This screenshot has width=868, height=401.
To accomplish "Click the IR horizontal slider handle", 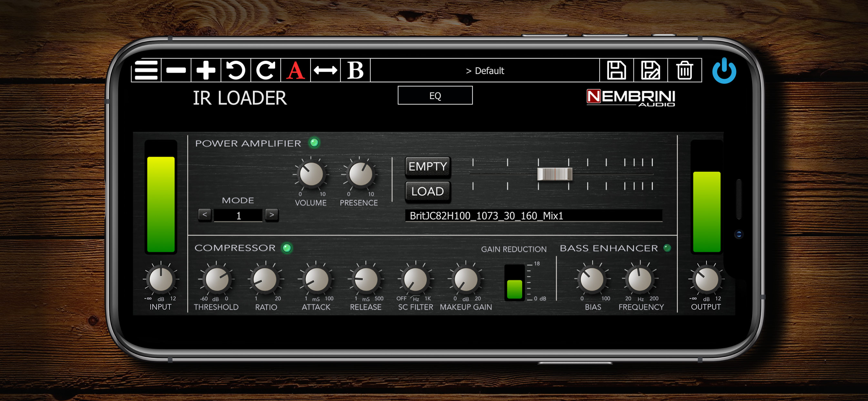I will tap(554, 174).
